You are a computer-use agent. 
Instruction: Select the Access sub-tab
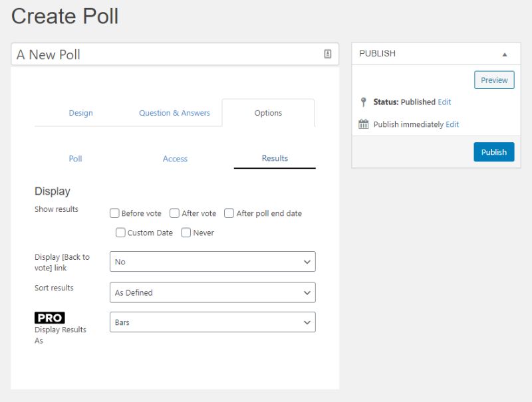[x=175, y=159]
